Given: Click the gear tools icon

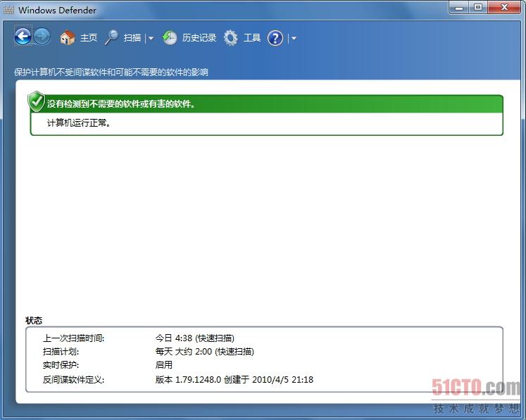Looking at the screenshot, I should [231, 37].
